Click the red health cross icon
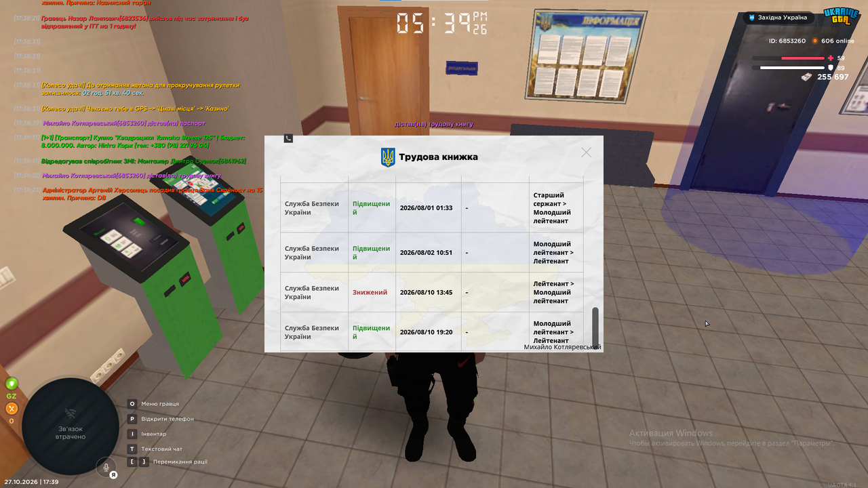The width and height of the screenshot is (868, 488). (x=831, y=58)
